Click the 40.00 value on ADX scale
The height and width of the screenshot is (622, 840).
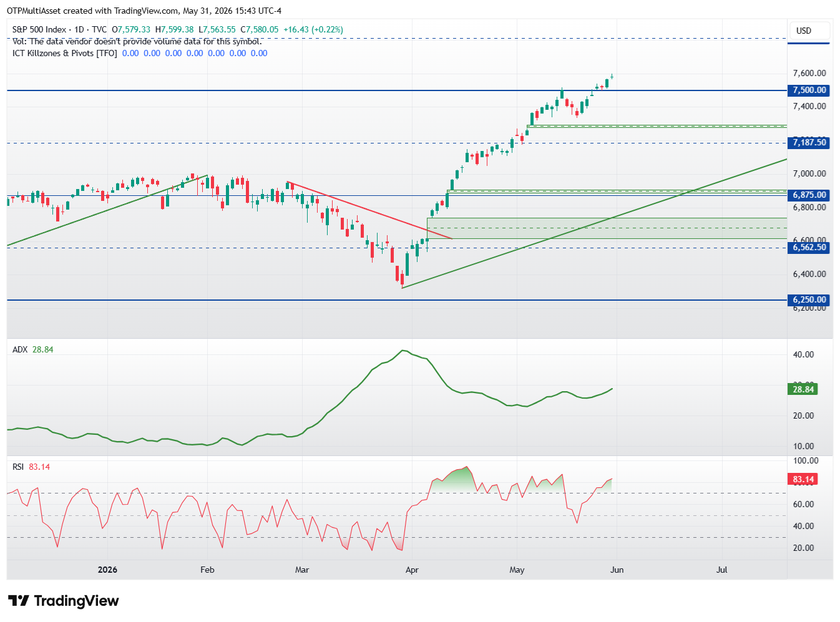[x=803, y=354]
